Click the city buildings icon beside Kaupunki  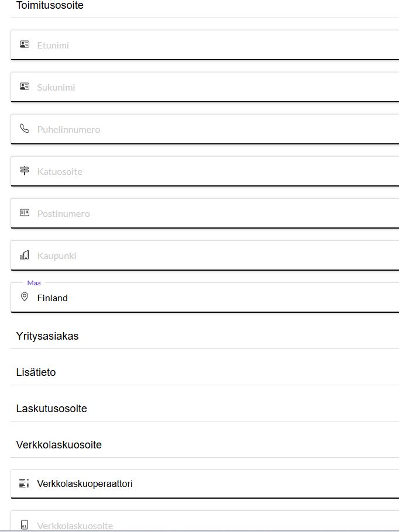[x=25, y=255]
